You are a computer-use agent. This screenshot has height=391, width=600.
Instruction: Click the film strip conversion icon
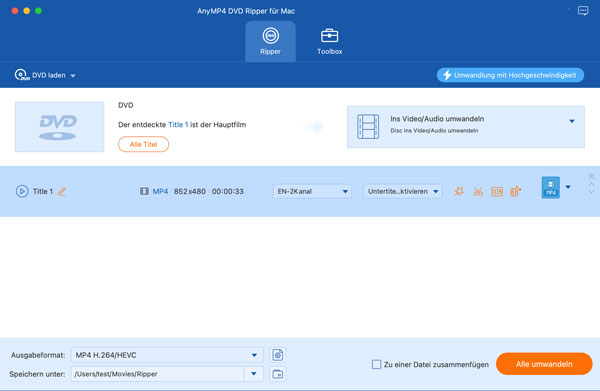pos(368,127)
